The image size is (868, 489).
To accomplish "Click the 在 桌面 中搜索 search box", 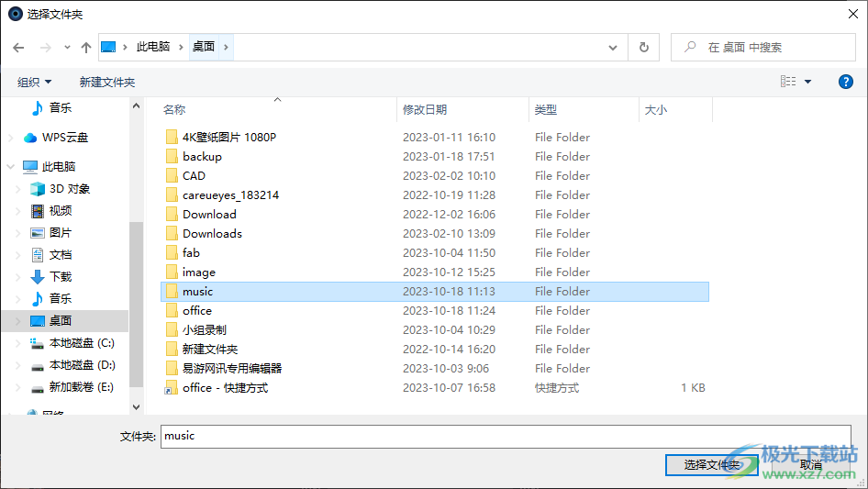I will click(762, 48).
